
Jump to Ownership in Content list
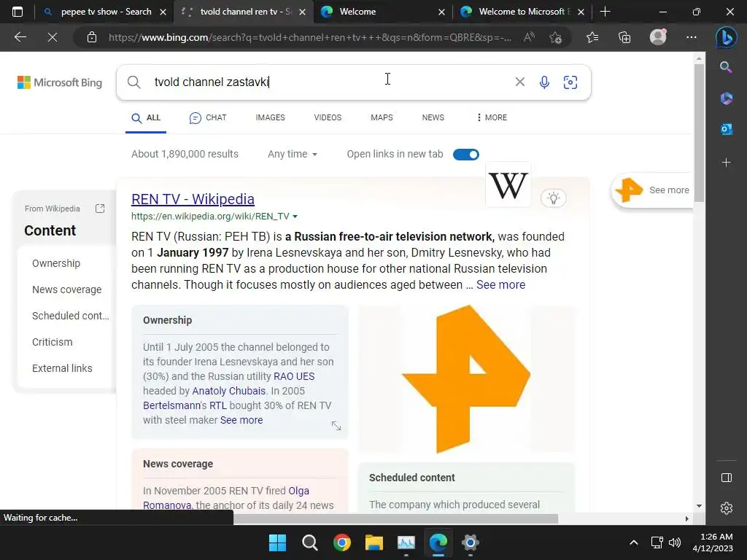[x=56, y=263]
